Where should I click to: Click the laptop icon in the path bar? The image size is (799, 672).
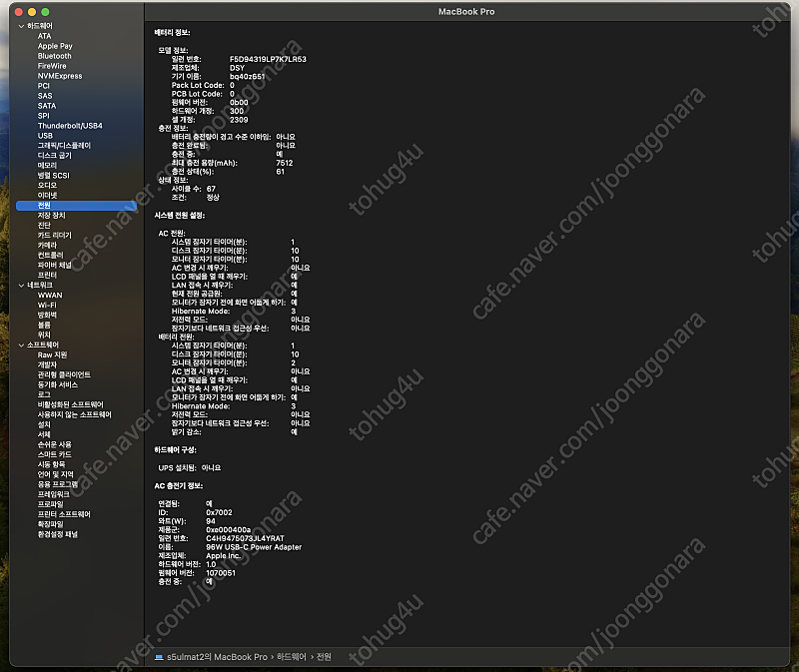(160, 657)
